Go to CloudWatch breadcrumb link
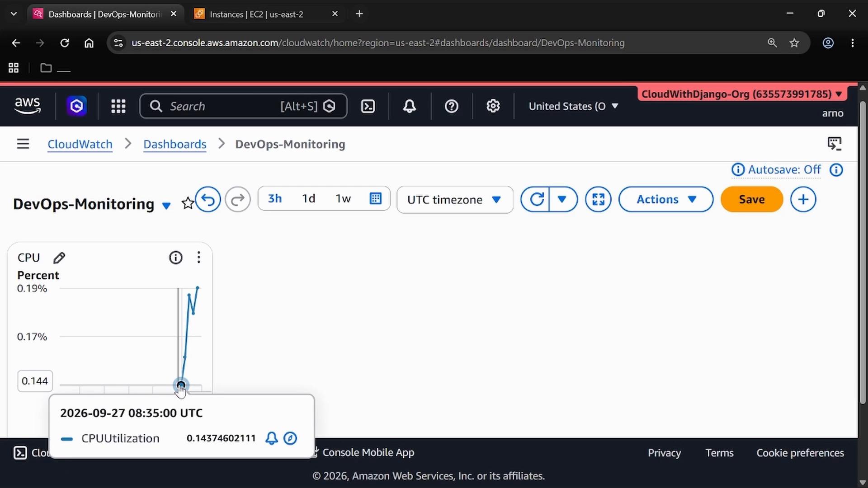 pyautogui.click(x=80, y=144)
